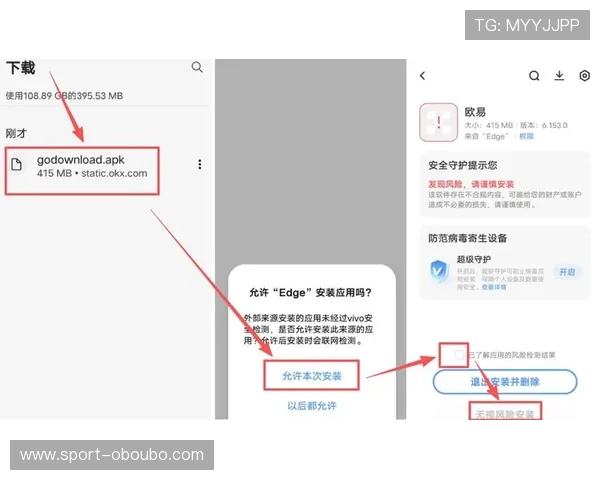Tap 以后都允许 in the Edge dialog

coord(312,405)
